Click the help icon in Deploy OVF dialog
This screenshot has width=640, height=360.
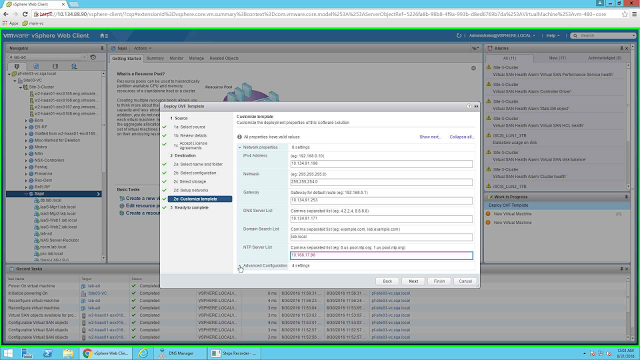click(x=469, y=106)
